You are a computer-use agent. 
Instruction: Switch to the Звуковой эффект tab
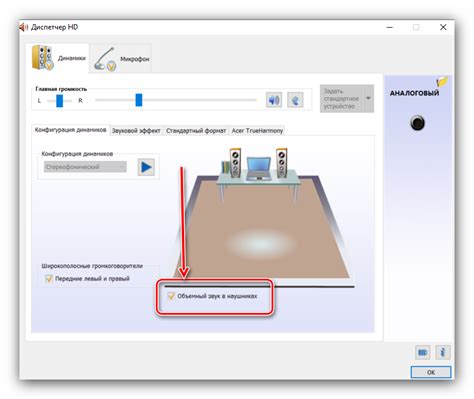coord(136,131)
